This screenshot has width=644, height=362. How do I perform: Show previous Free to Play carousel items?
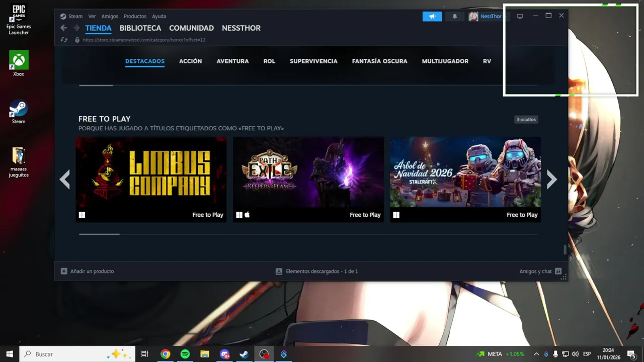tap(64, 179)
